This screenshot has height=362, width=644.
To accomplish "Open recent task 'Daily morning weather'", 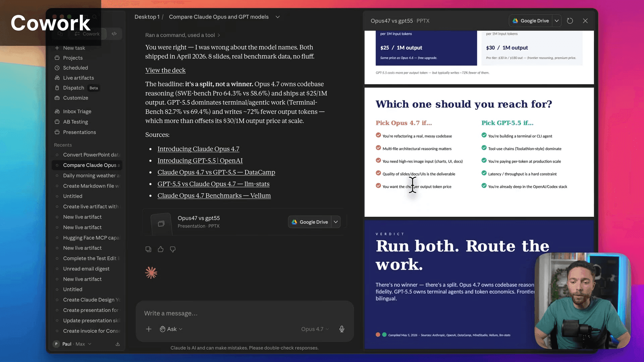I will coord(87,176).
